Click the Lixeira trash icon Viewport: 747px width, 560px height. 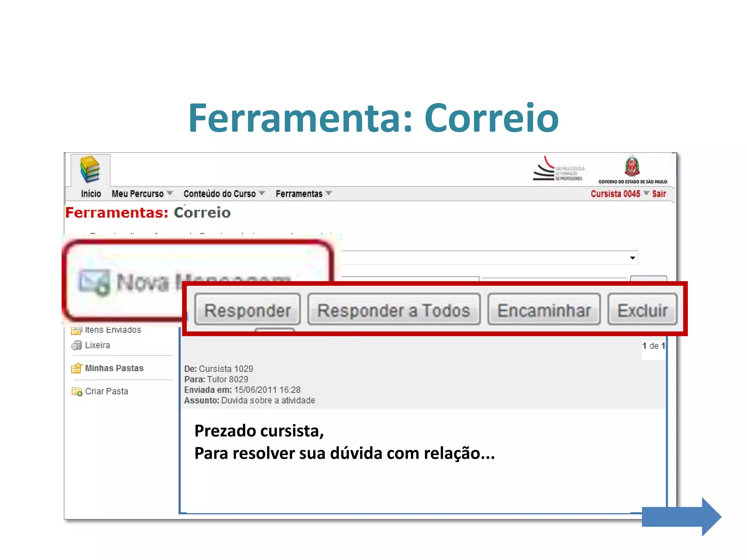coord(77,345)
